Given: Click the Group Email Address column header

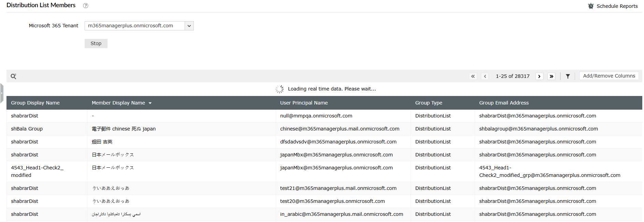Looking at the screenshot, I should [504, 103].
